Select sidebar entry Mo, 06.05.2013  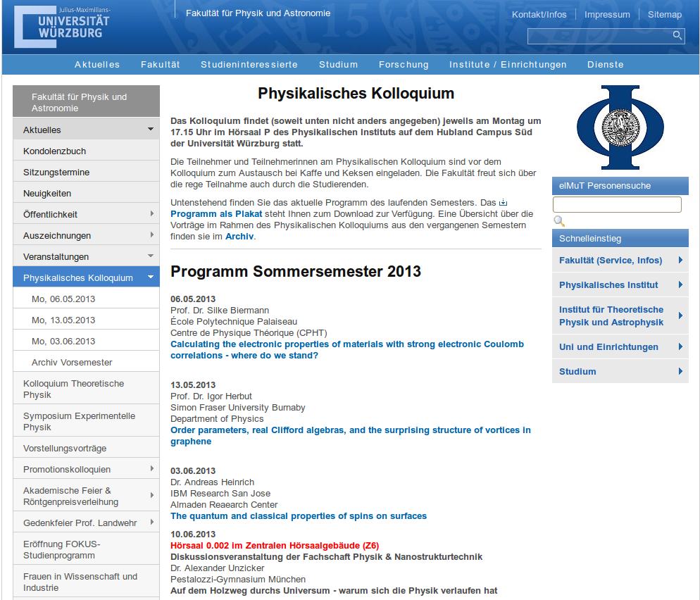tap(86, 299)
